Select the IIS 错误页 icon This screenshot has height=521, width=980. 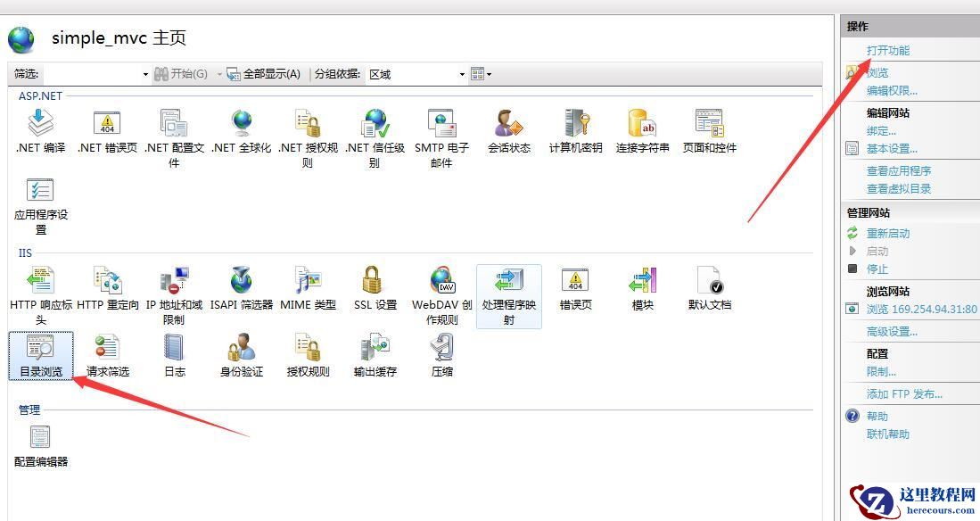tap(576, 279)
